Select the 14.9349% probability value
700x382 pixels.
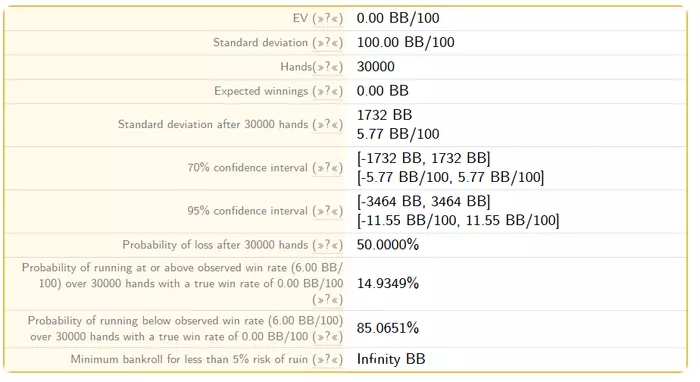tap(388, 283)
